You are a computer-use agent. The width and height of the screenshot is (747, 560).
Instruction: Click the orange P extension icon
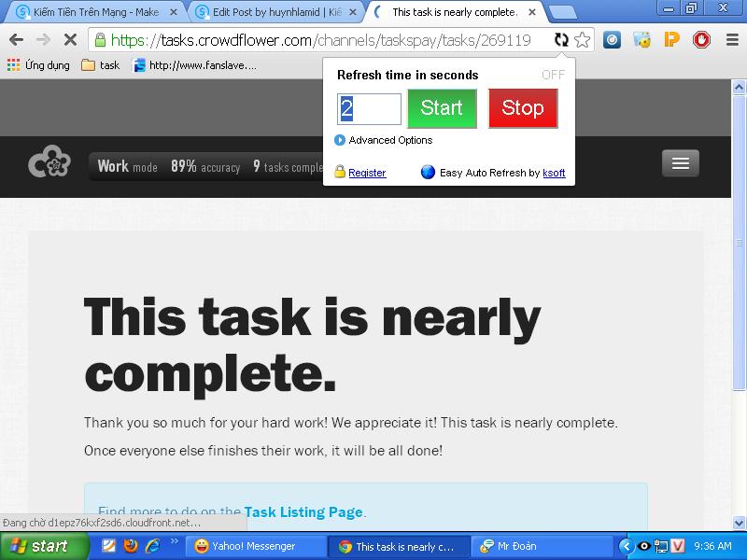tap(671, 40)
